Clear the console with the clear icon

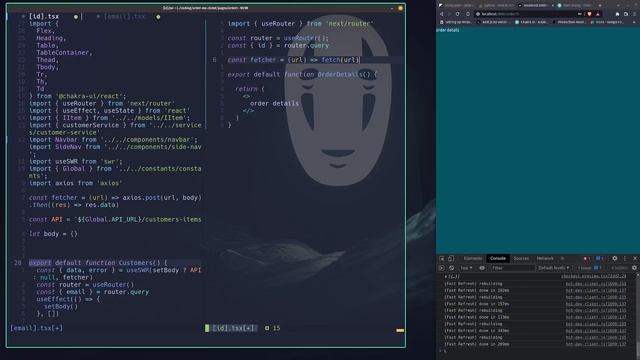click(x=451, y=268)
